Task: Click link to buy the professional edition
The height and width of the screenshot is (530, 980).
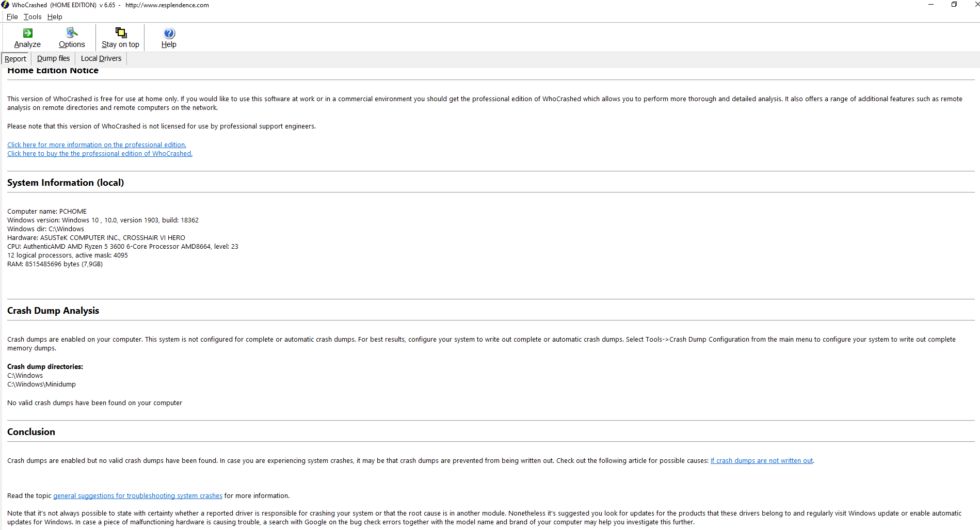Action: pyautogui.click(x=100, y=154)
